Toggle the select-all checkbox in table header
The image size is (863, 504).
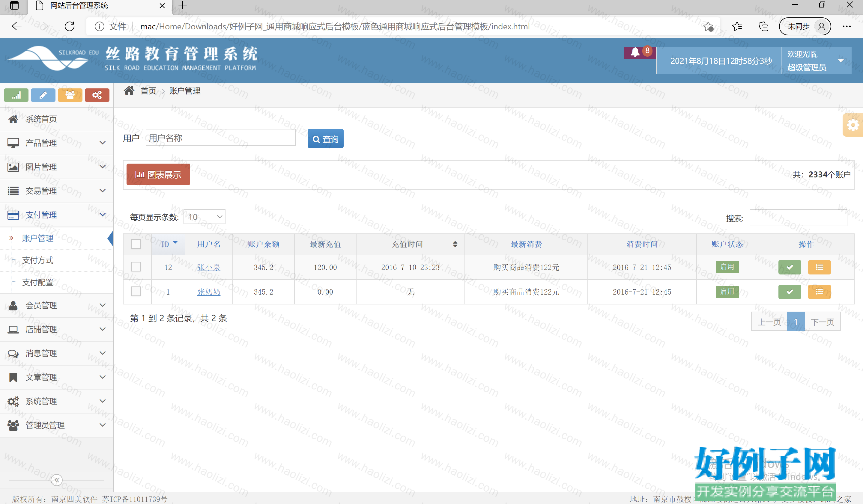click(x=136, y=244)
